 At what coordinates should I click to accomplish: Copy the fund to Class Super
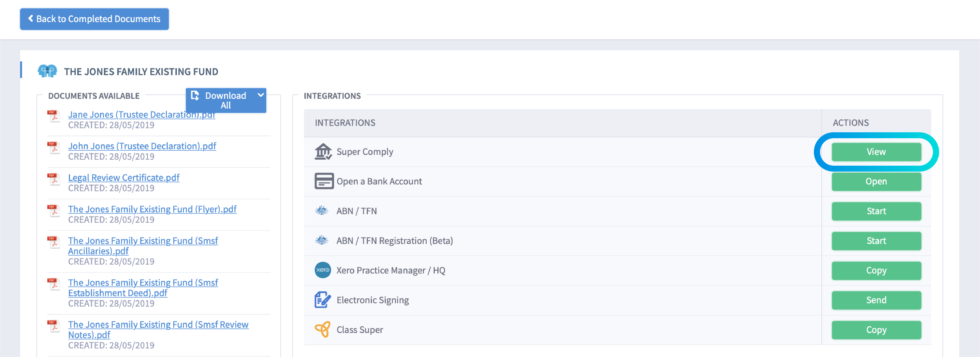(x=876, y=330)
